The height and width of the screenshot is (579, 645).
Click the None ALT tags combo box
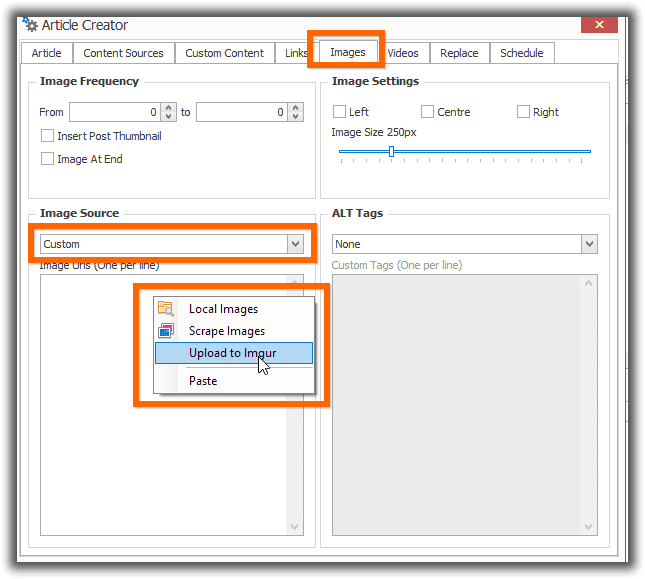[x=465, y=244]
